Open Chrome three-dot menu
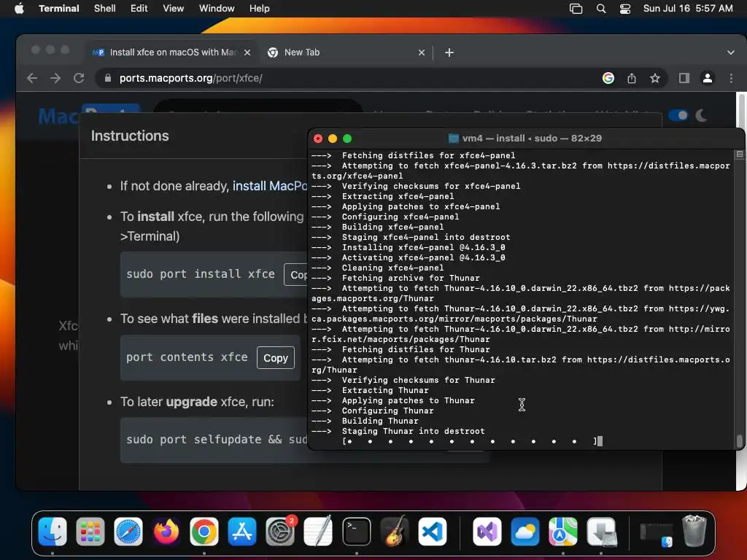The image size is (747, 560). (x=731, y=78)
